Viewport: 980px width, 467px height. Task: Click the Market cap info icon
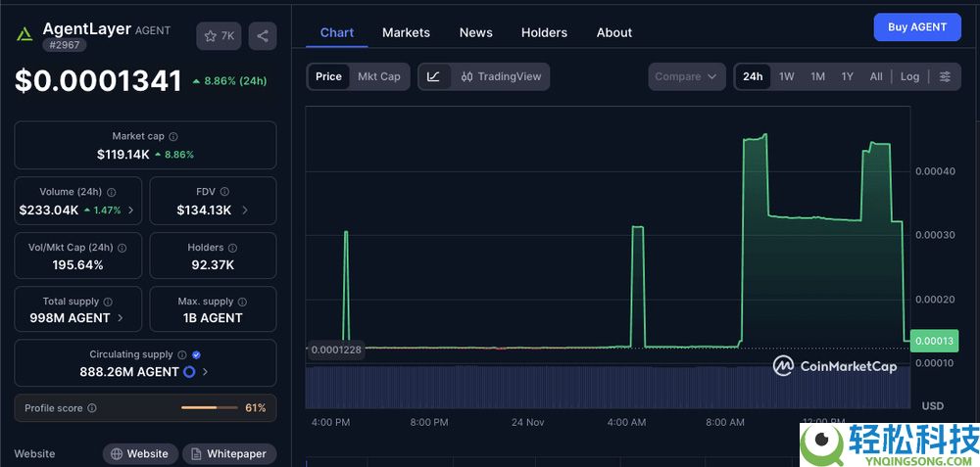(173, 137)
